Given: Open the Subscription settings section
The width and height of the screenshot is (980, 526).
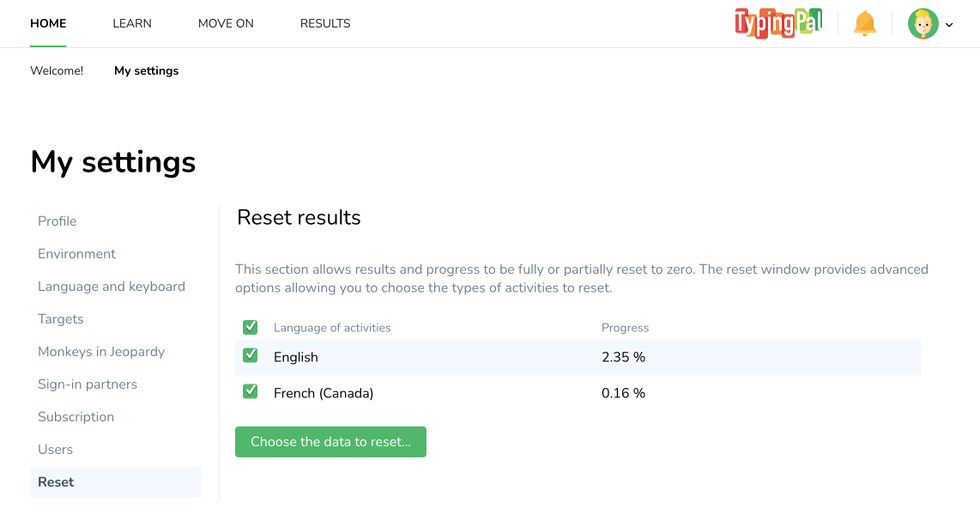Looking at the screenshot, I should point(76,417).
